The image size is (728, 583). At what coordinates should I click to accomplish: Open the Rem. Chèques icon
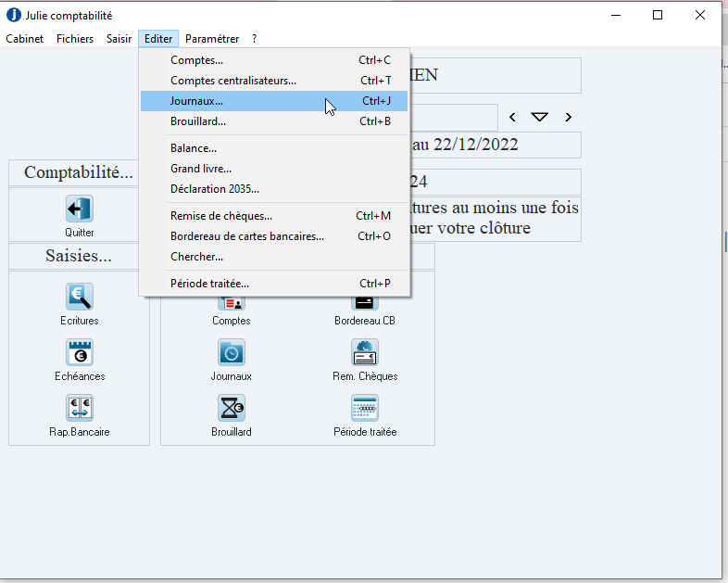[x=365, y=352]
